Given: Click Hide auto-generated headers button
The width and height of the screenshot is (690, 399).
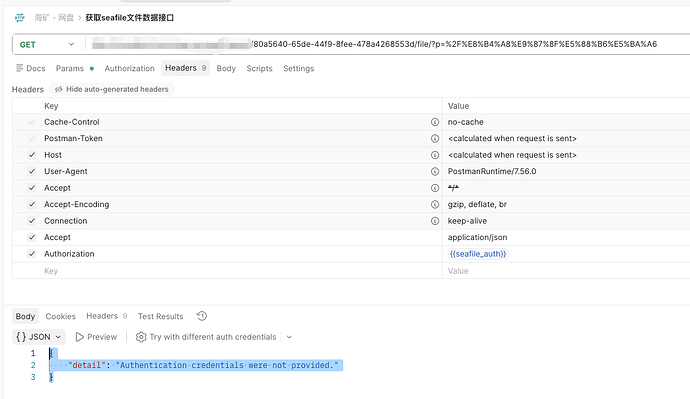Looking at the screenshot, I should [112, 89].
